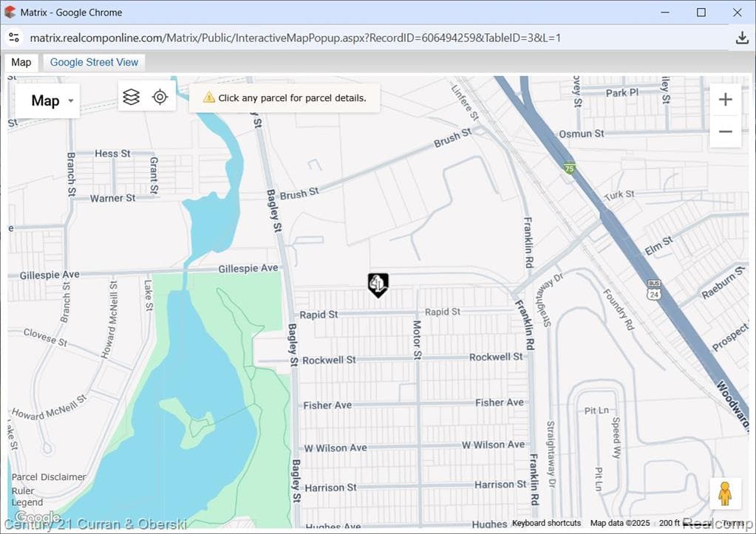Click the Chrome download icon
Screen dimensions: 756x534
coord(742,38)
